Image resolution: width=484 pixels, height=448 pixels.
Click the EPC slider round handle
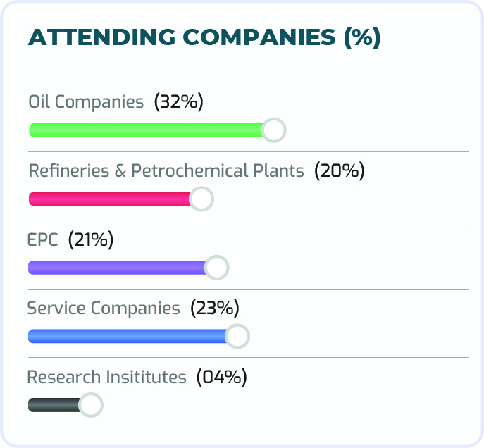click(x=216, y=268)
